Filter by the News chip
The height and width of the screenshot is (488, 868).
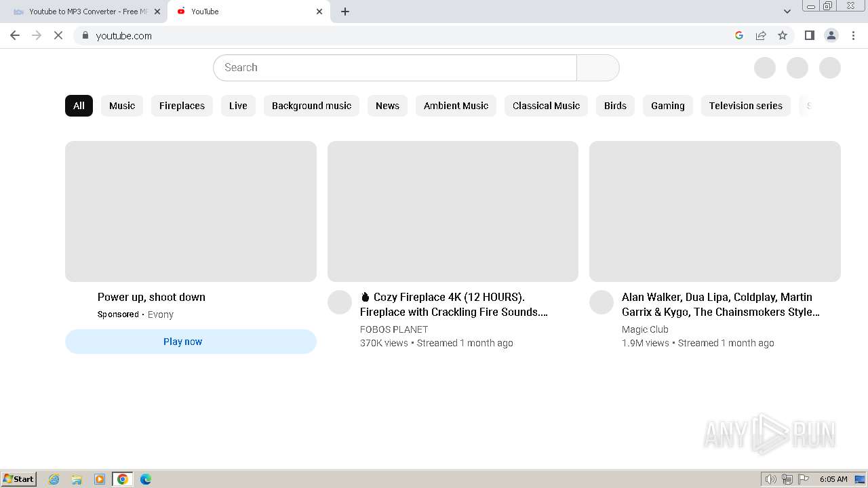tap(387, 106)
